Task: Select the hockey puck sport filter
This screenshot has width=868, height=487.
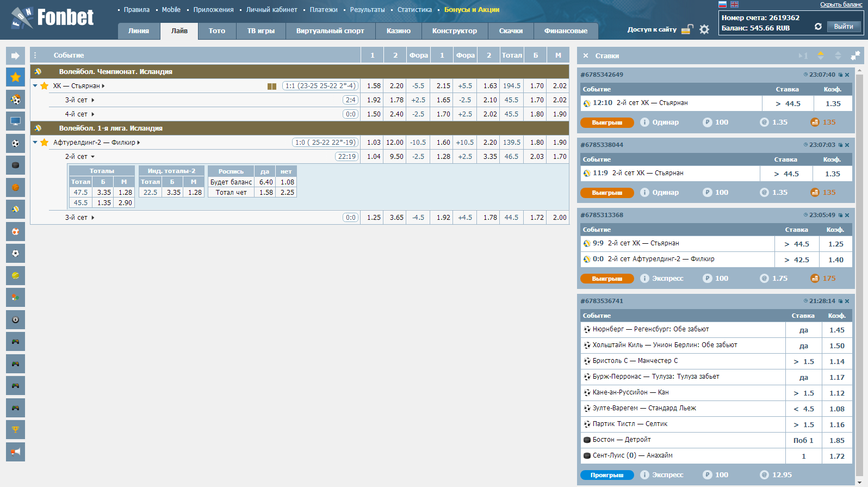Action: [15, 165]
